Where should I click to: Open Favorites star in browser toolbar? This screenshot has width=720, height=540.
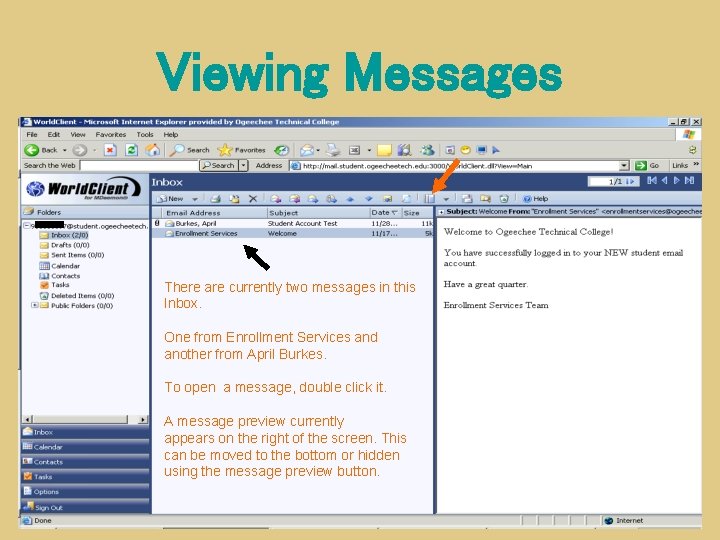pyautogui.click(x=242, y=150)
